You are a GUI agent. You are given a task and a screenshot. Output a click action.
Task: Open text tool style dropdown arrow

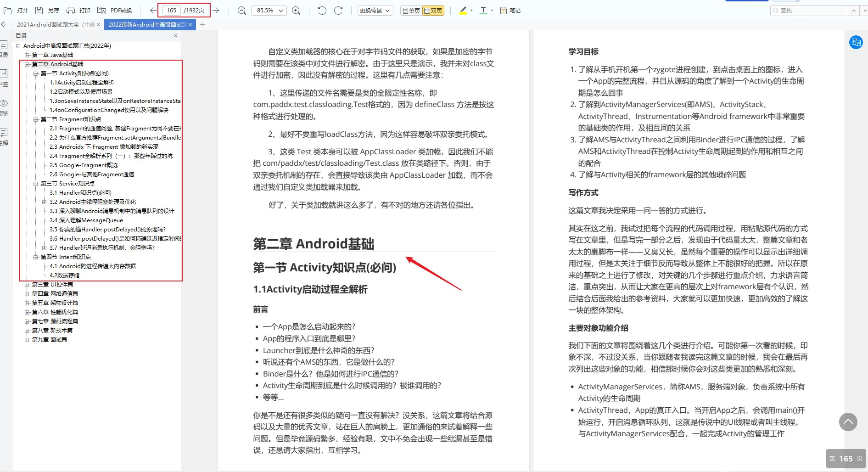[x=492, y=10]
